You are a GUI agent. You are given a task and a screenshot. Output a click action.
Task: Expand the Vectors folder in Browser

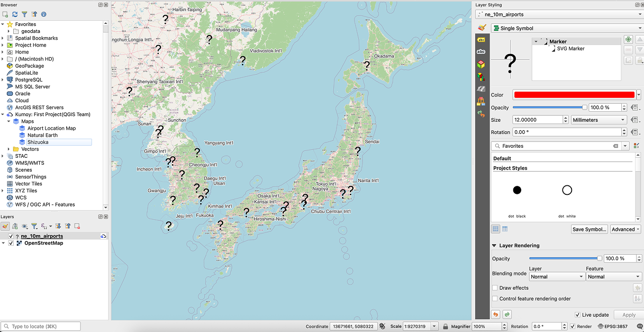[8, 149]
